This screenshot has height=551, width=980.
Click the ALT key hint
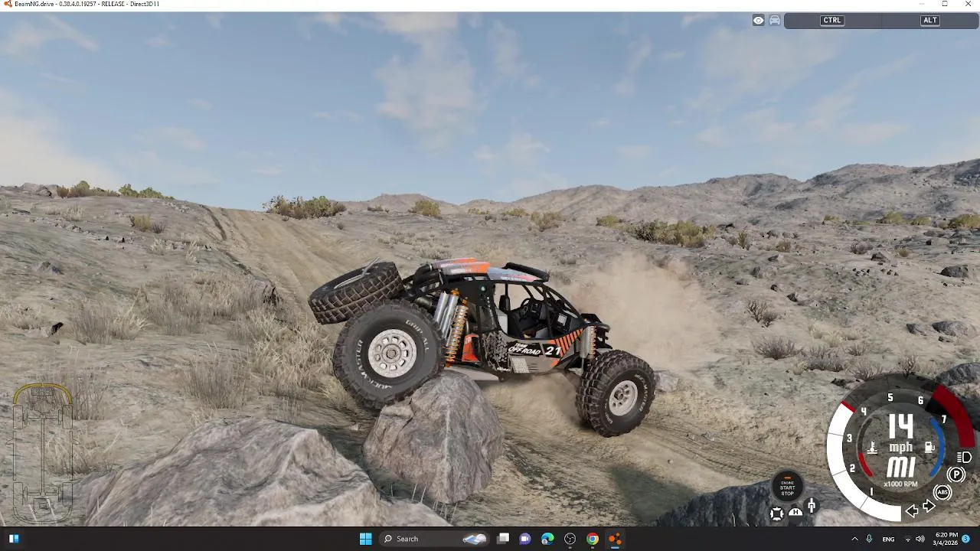click(929, 21)
